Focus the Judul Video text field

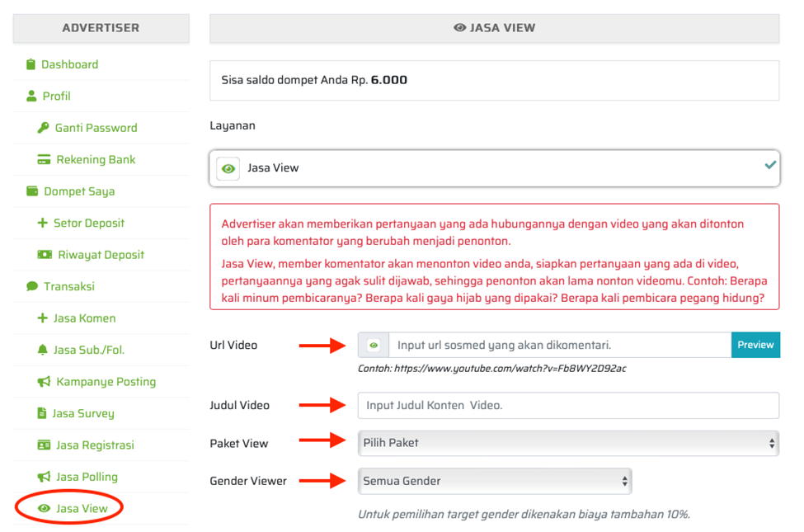568,405
